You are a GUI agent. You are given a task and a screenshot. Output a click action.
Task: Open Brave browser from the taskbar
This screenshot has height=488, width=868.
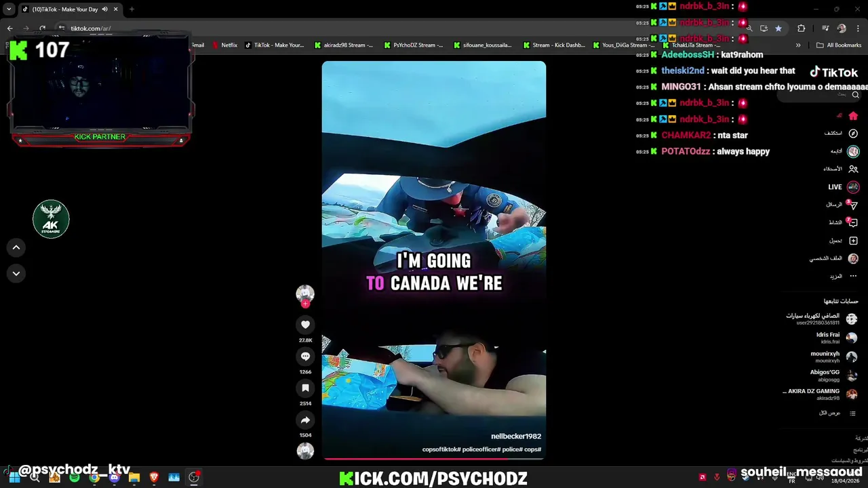pos(154,478)
